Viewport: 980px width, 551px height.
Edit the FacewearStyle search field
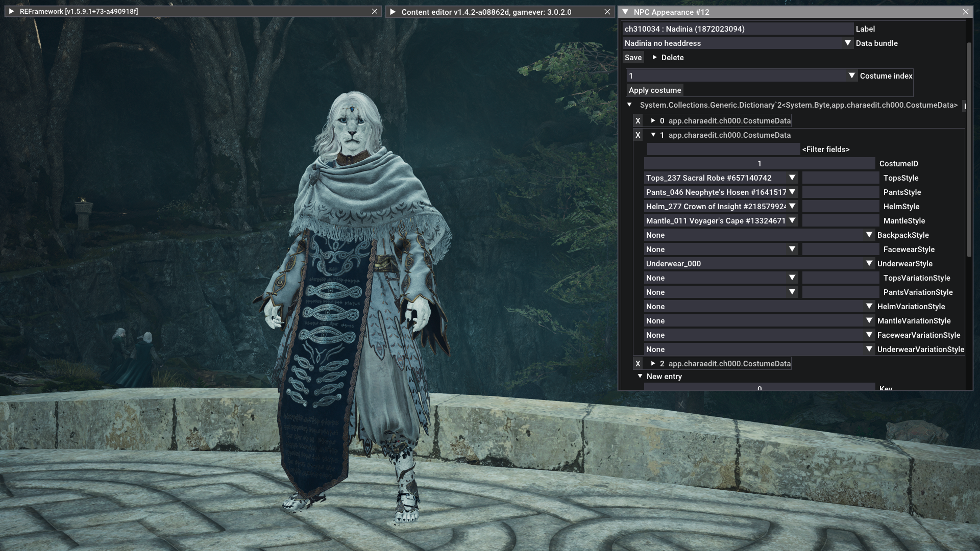(x=841, y=249)
